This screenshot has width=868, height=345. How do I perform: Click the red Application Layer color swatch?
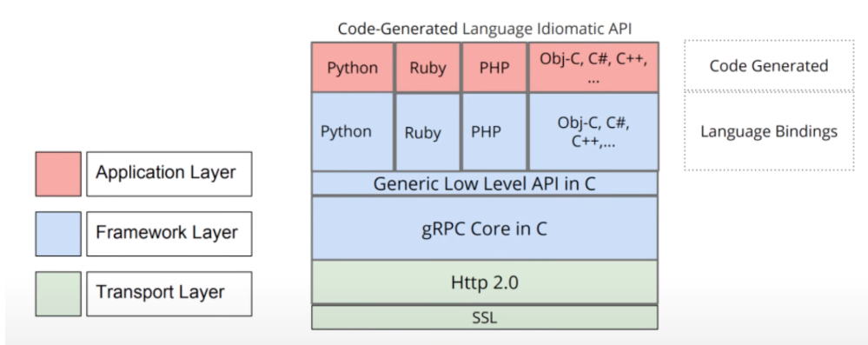[58, 174]
